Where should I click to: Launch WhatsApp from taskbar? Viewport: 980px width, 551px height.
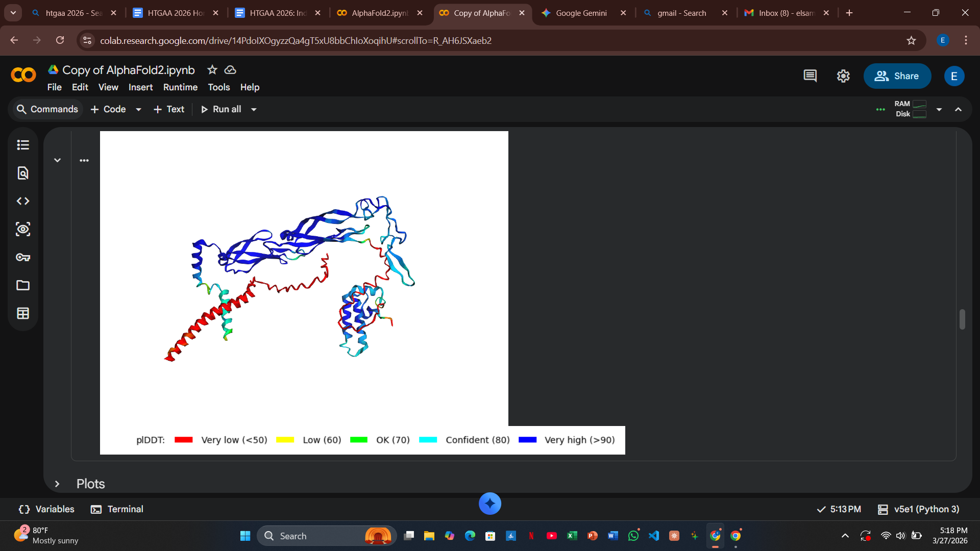click(x=633, y=536)
